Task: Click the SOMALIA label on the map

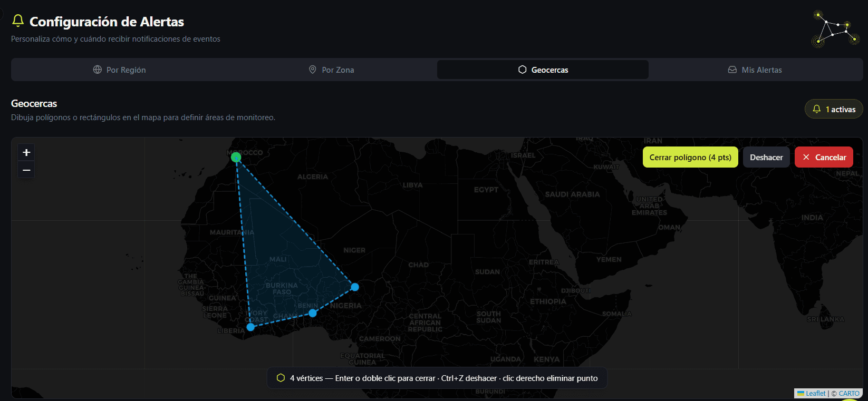Action: click(x=617, y=314)
